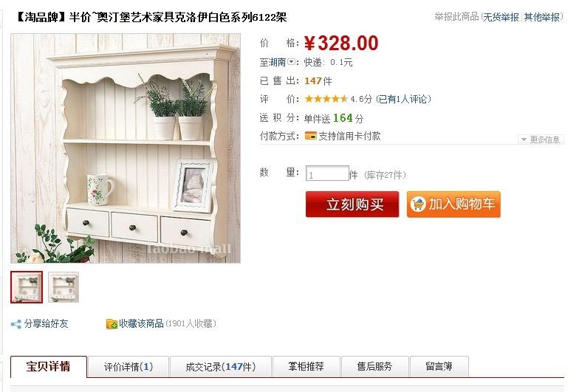This screenshot has width=579, height=392.
Task: Click the credit card payment icon
Action: (310, 136)
